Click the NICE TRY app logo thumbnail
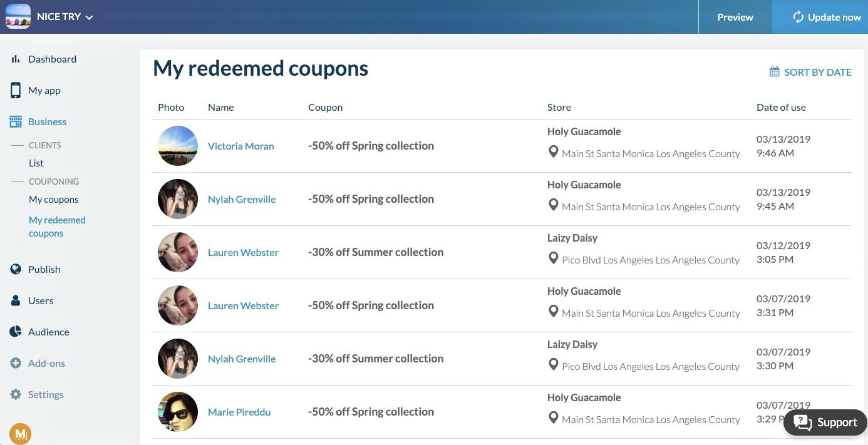Image resolution: width=868 pixels, height=445 pixels. 18,17
